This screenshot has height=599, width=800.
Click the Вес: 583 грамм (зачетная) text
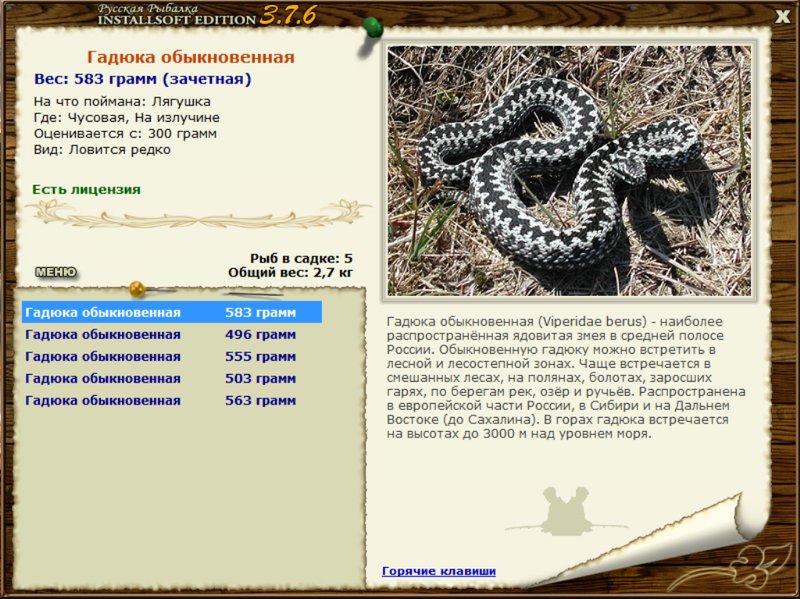[x=143, y=79]
